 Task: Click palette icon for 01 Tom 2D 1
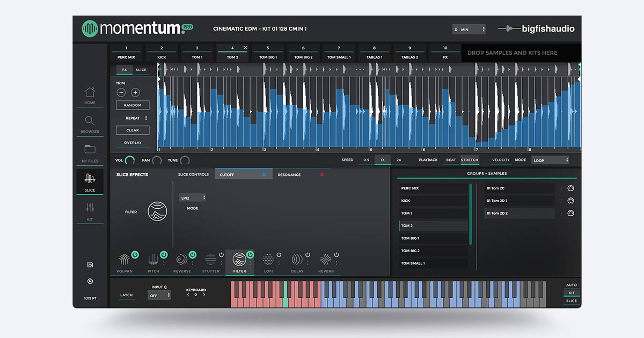(570, 201)
